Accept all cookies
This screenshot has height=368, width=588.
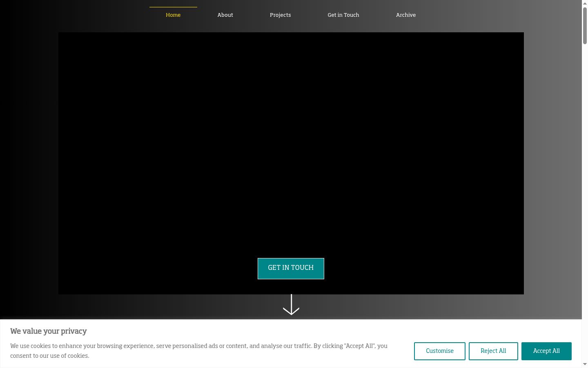[546, 351]
